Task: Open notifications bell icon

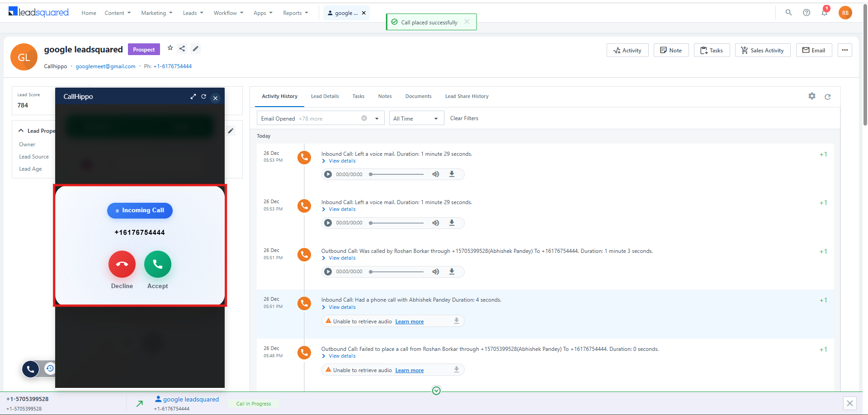Action: coord(825,12)
